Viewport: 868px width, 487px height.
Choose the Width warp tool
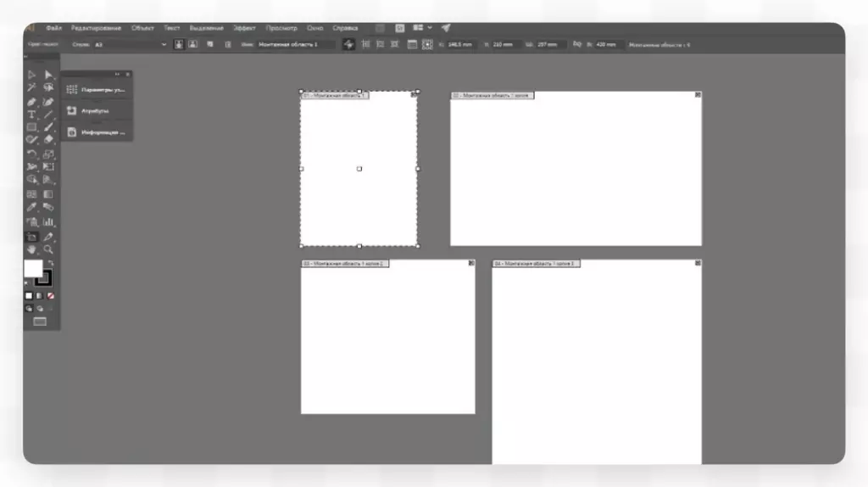(x=31, y=167)
